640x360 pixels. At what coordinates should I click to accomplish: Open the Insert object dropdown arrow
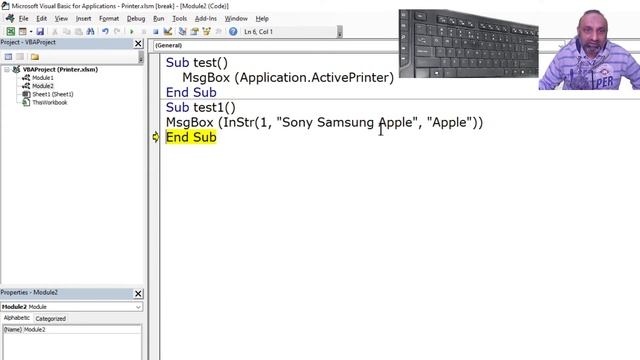(x=31, y=31)
